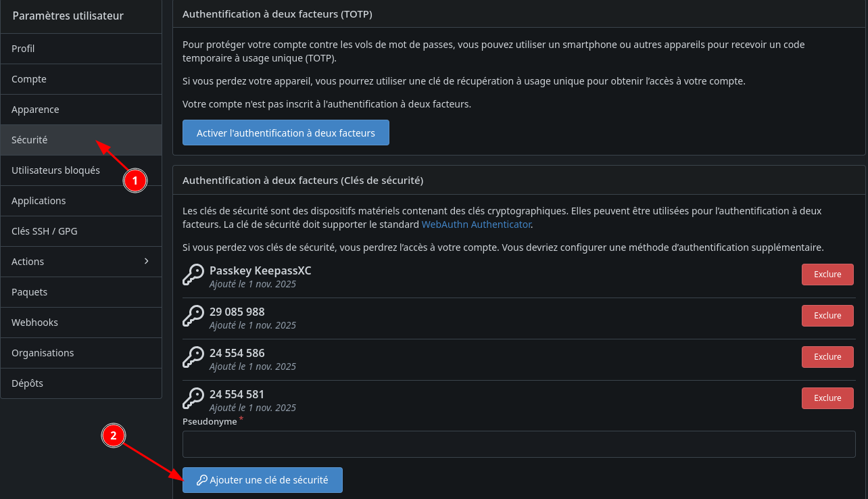Click the key icon next to 24 554 581
The width and height of the screenshot is (868, 499).
pyautogui.click(x=193, y=399)
